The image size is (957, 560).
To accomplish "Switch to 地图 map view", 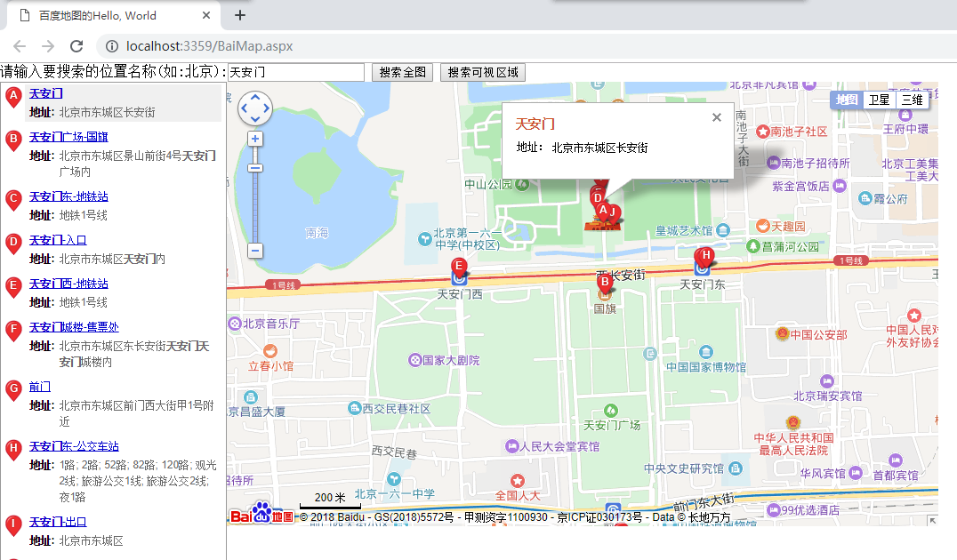I will point(847,100).
